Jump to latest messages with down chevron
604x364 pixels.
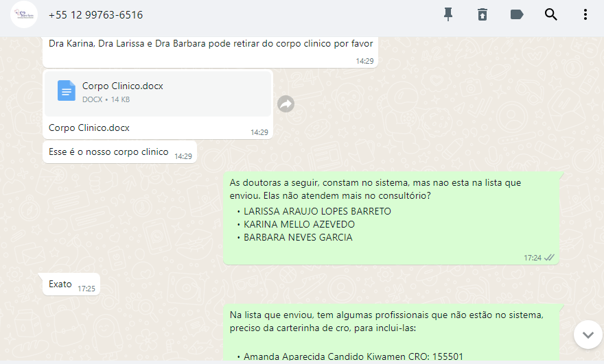[588, 335]
